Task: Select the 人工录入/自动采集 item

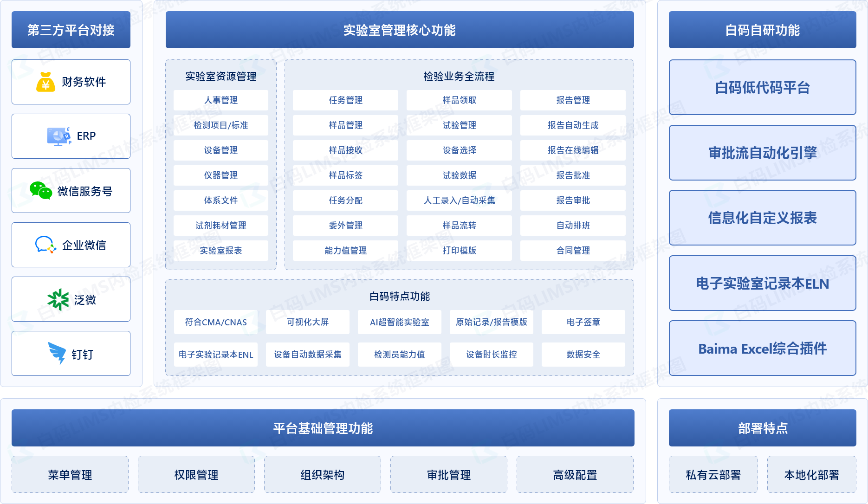Action: [460, 200]
